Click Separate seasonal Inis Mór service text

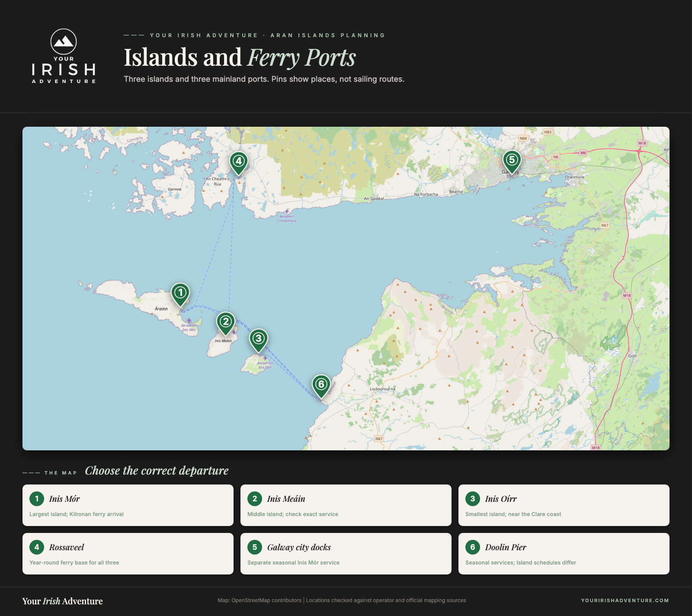(293, 563)
